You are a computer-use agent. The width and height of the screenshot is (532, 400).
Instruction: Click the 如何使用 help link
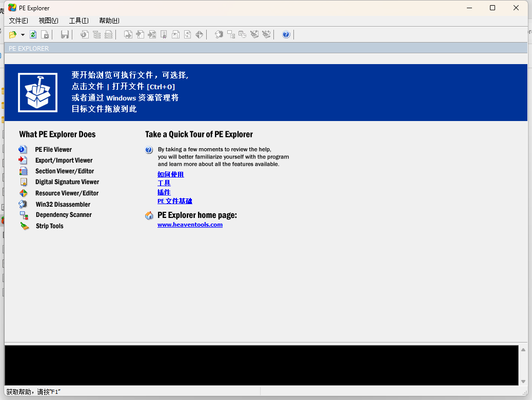[x=171, y=174]
